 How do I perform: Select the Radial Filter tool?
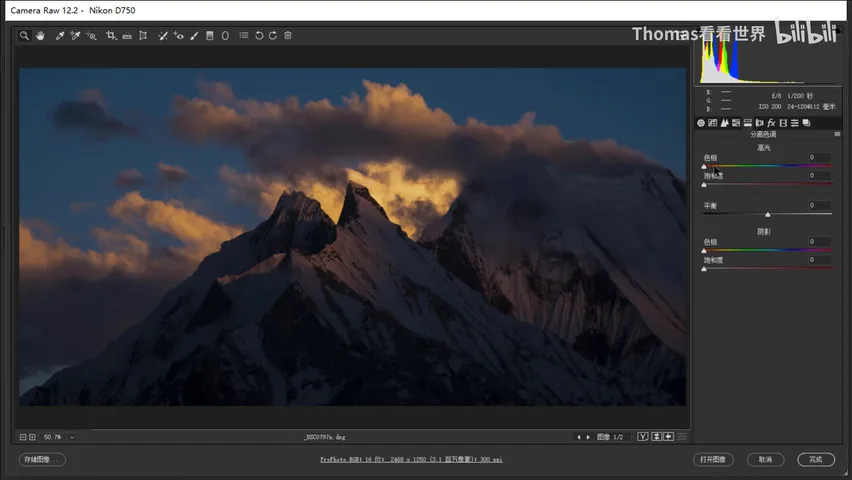(225, 35)
